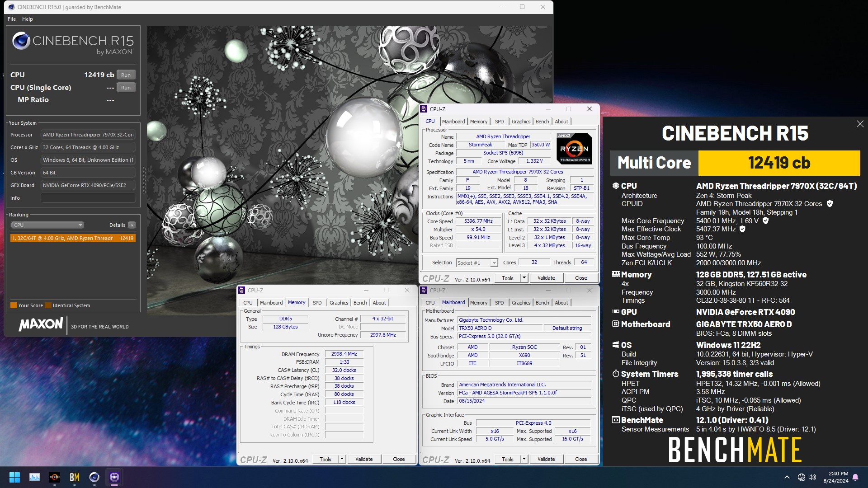This screenshot has width=868, height=488.
Task: Open SPD tab in CPU-Z Memory window
Action: click(x=317, y=303)
